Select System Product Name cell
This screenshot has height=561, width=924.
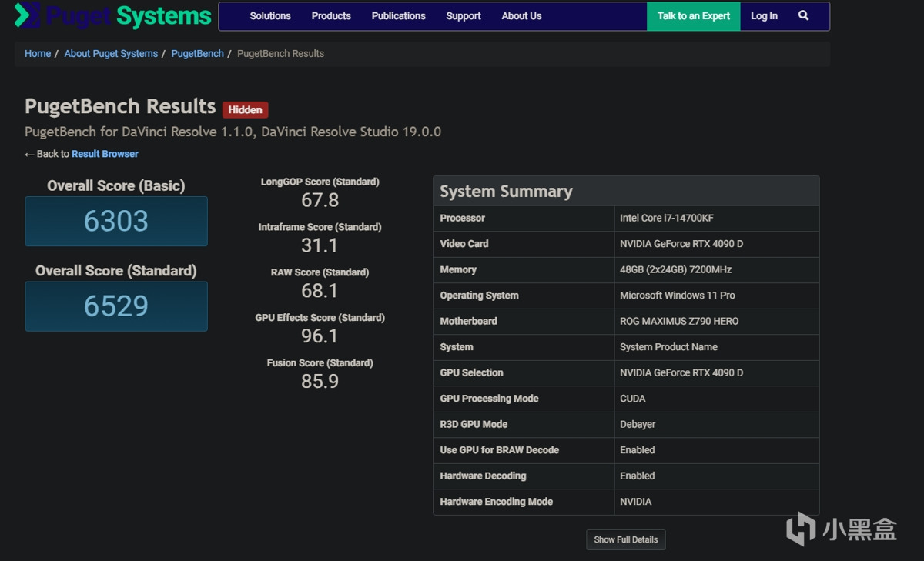pos(717,347)
